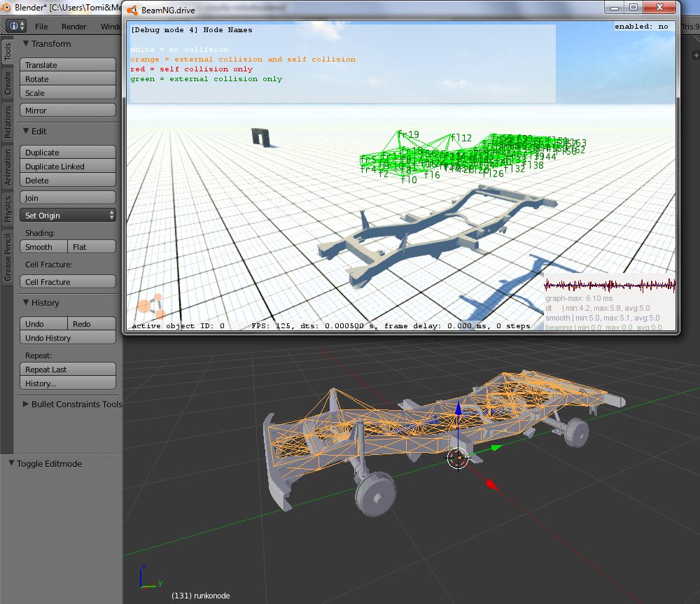Click the Repeat Last button

click(x=68, y=369)
